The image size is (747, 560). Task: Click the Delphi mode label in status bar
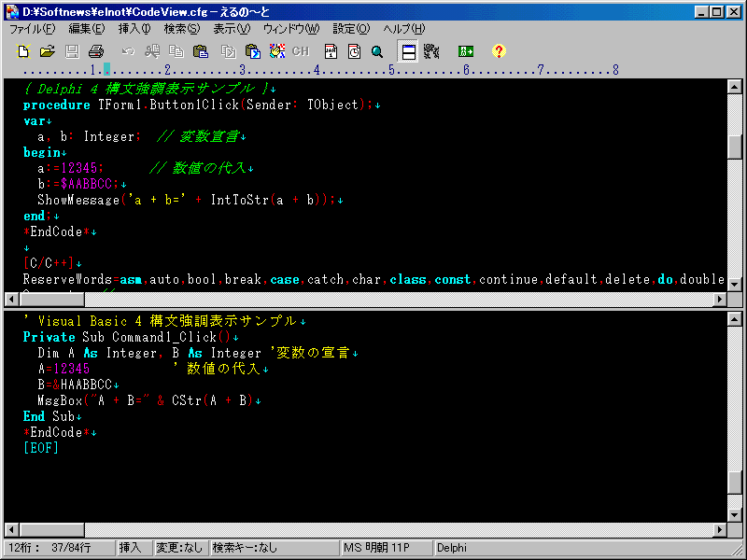(452, 548)
